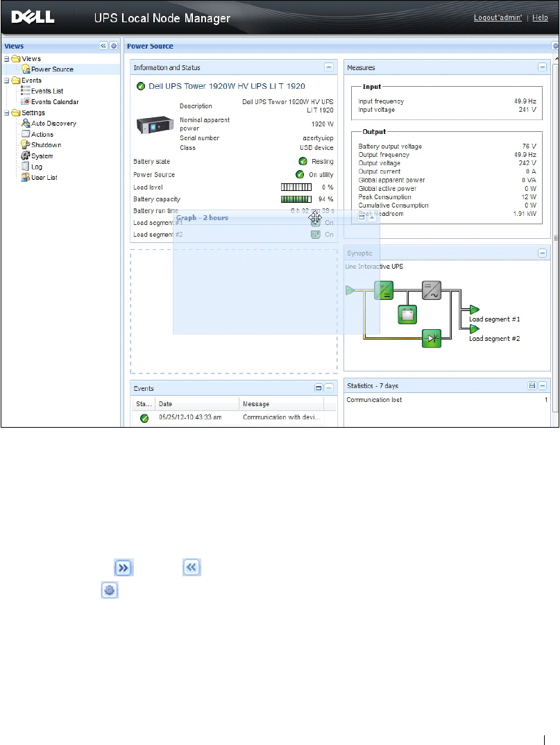Click the Battery state Resting status icon
Screen dimensions: 560x745
pyautogui.click(x=303, y=162)
